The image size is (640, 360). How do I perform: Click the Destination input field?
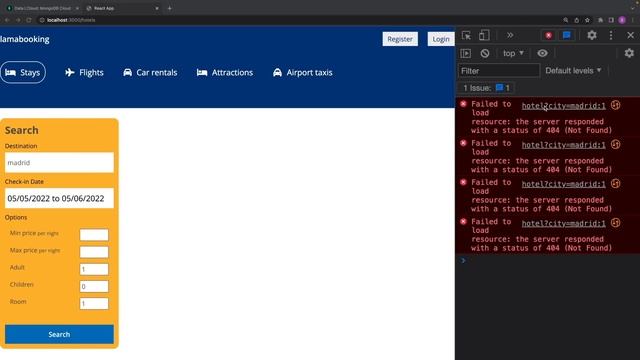tap(59, 162)
